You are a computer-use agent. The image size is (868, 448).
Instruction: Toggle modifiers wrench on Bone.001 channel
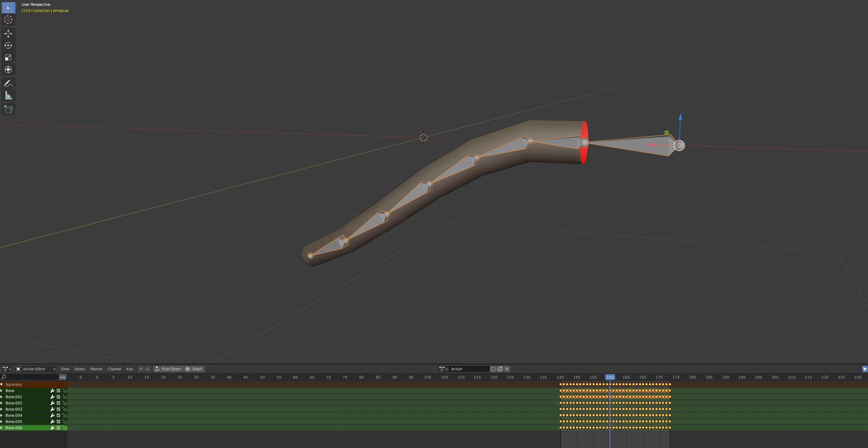tap(53, 397)
